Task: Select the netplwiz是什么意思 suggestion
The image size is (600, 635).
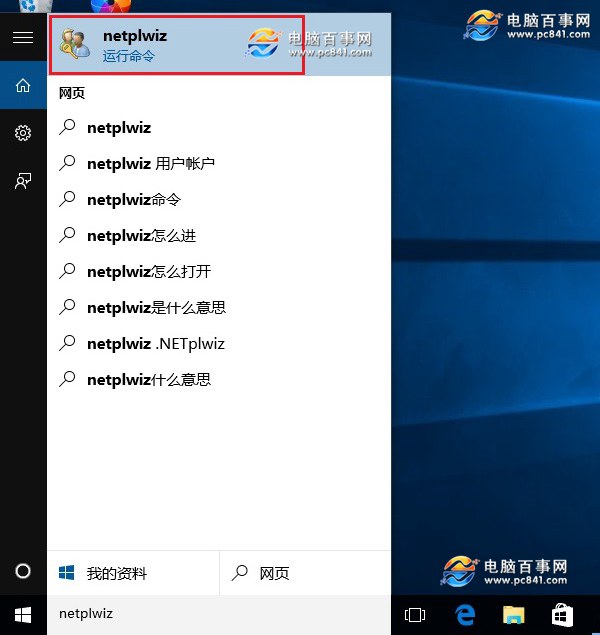Action: (155, 308)
